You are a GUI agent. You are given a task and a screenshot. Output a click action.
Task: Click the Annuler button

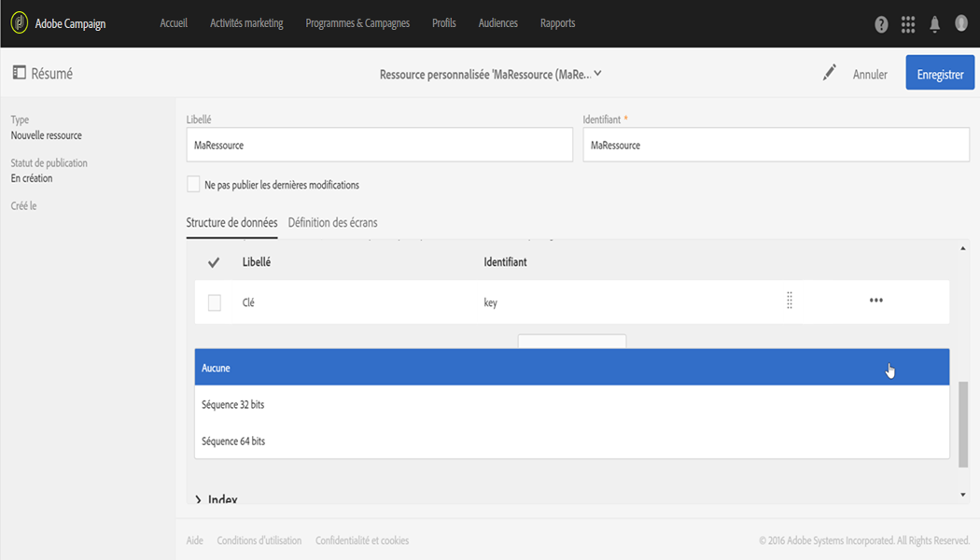click(x=870, y=74)
